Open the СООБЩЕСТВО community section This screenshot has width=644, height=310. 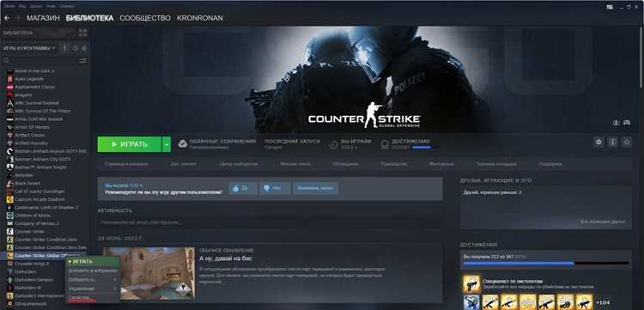point(145,18)
